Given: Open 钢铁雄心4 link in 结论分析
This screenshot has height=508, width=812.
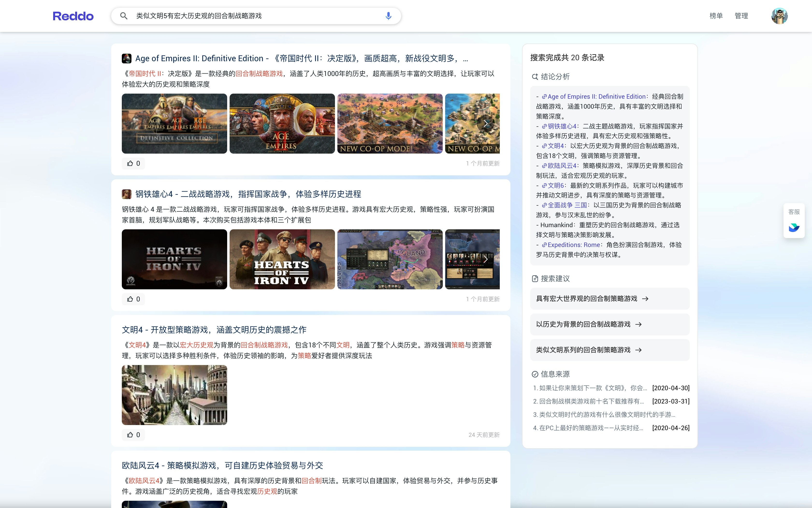Looking at the screenshot, I should click(x=559, y=126).
